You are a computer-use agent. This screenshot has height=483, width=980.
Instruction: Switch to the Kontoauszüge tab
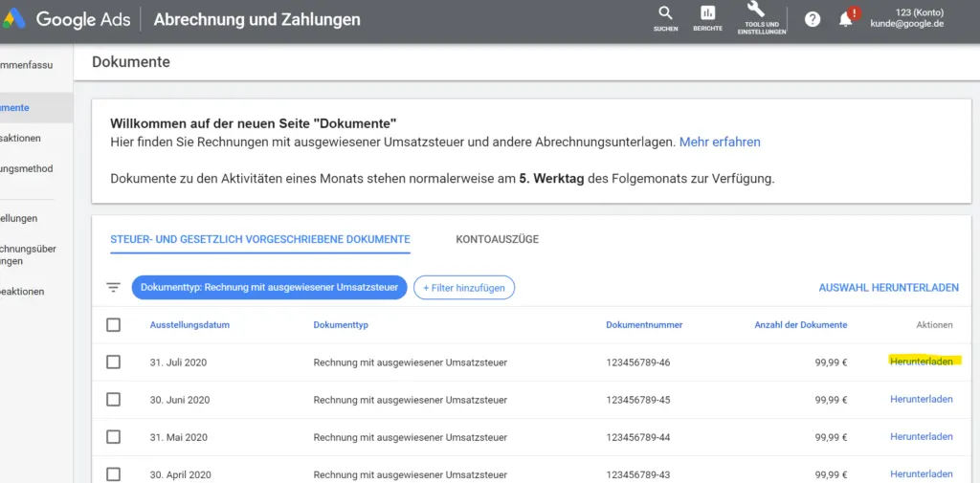pos(498,239)
